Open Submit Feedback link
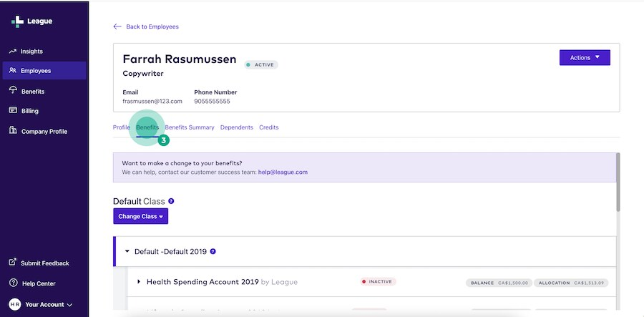Screen dimensions: 644x317 pos(45,263)
